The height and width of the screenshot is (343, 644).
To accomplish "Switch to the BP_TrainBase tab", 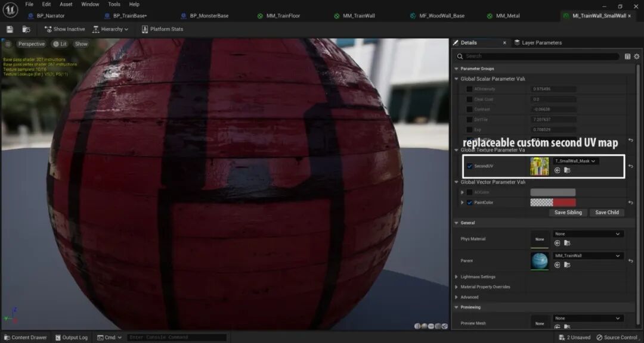I will (130, 16).
